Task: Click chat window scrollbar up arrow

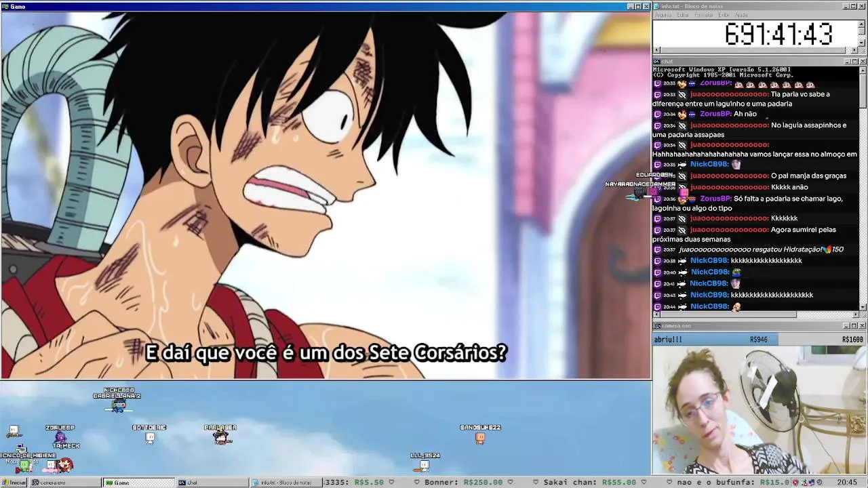Action: tap(863, 70)
